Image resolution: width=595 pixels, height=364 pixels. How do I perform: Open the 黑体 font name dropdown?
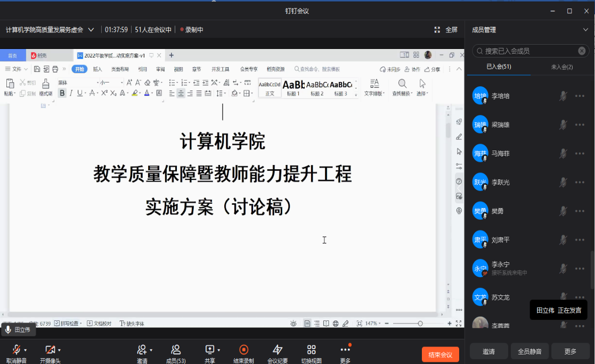click(97, 82)
